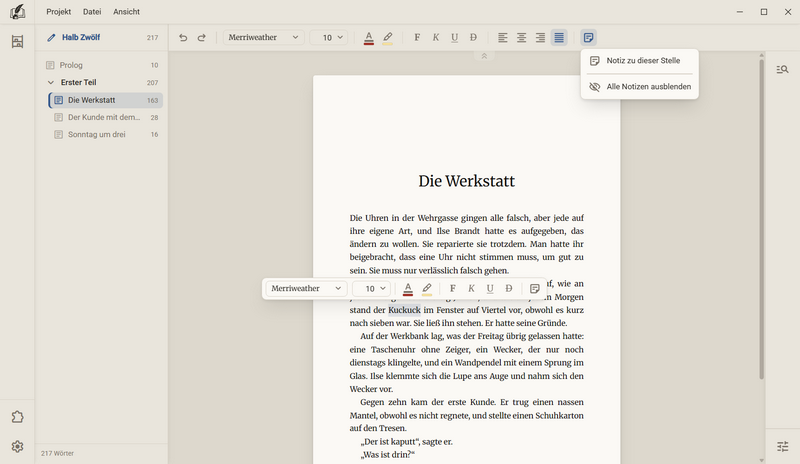Align text right
The height and width of the screenshot is (464, 800).
point(540,37)
